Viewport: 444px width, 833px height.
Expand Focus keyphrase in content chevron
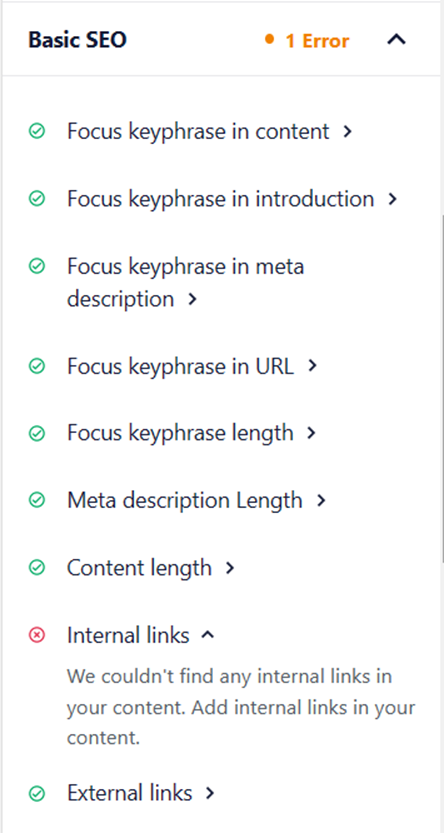[347, 131]
